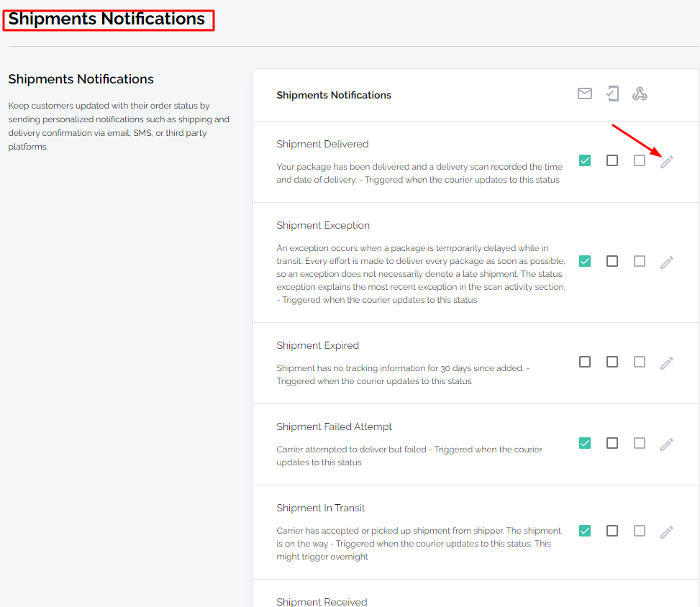Screen dimensions: 700x607
Task: Click the Shipment Exception title
Action: click(x=323, y=225)
